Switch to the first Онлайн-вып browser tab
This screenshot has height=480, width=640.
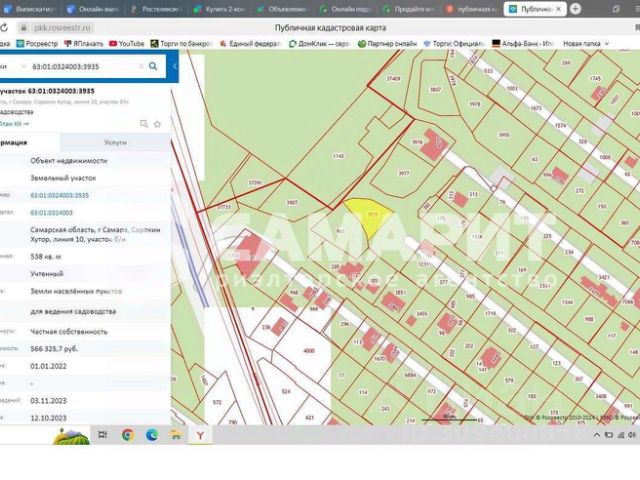(x=93, y=9)
